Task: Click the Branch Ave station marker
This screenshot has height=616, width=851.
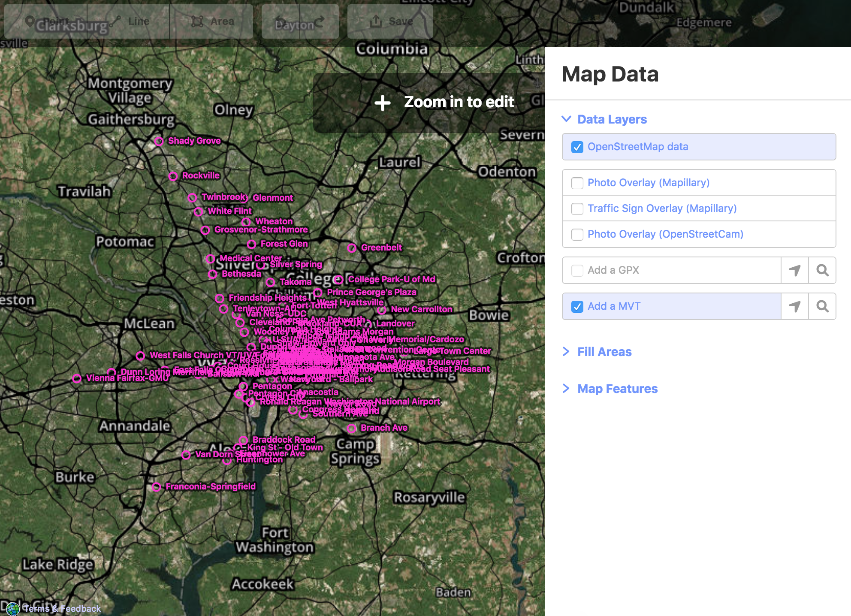Action: [352, 429]
